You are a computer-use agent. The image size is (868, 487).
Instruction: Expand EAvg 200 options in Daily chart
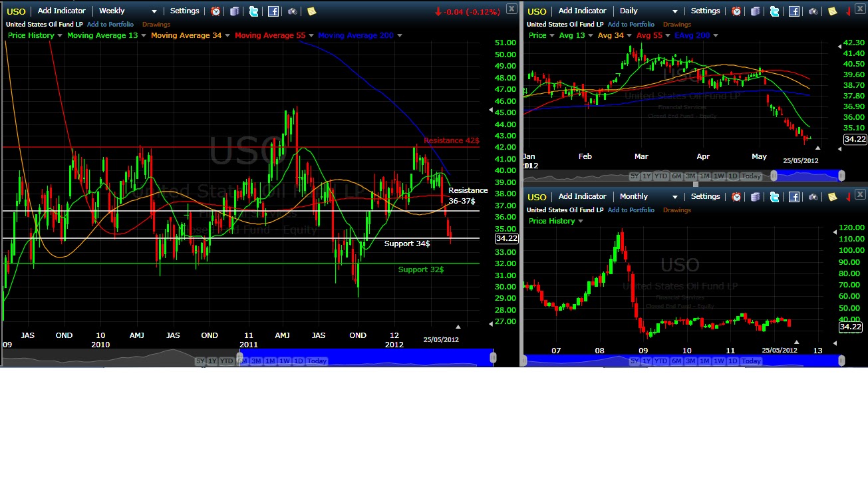click(715, 35)
